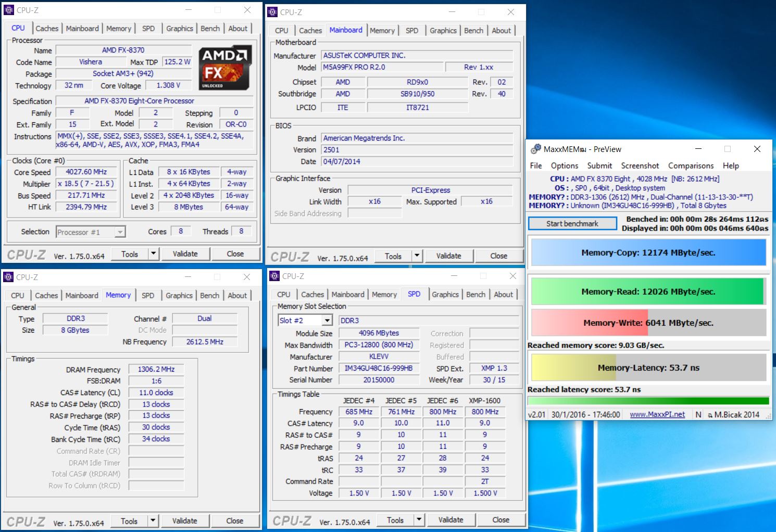Open the Screenshot menu in MaxxMEM
This screenshot has width=776, height=532.
[x=640, y=166]
